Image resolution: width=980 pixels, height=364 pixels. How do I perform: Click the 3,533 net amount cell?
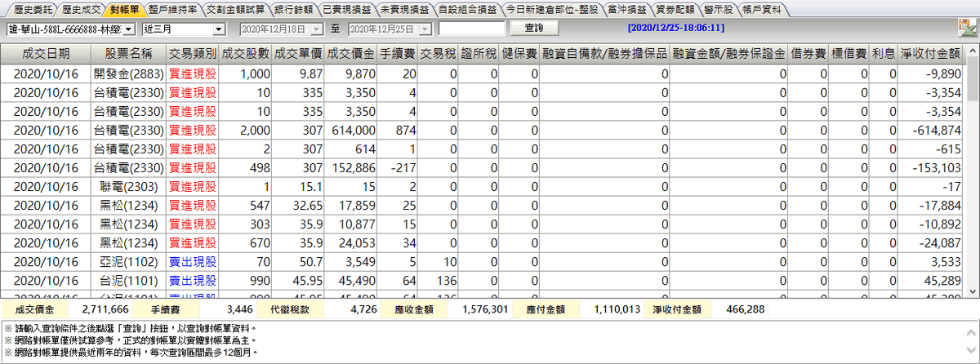point(930,260)
